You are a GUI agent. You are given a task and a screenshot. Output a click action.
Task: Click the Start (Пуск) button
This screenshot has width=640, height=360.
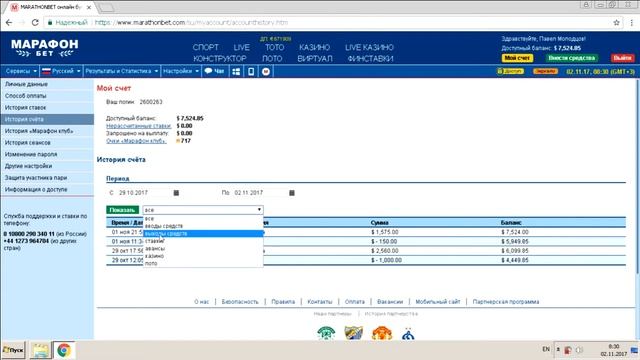point(13,350)
